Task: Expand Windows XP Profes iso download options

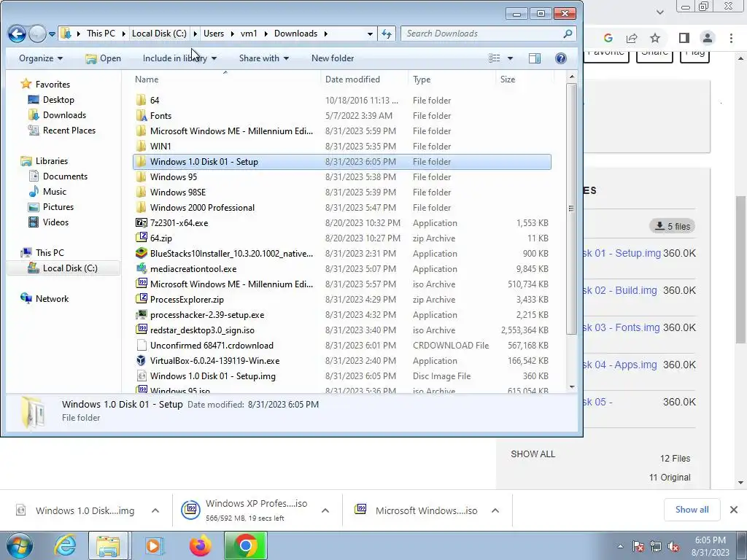Action: [x=325, y=510]
